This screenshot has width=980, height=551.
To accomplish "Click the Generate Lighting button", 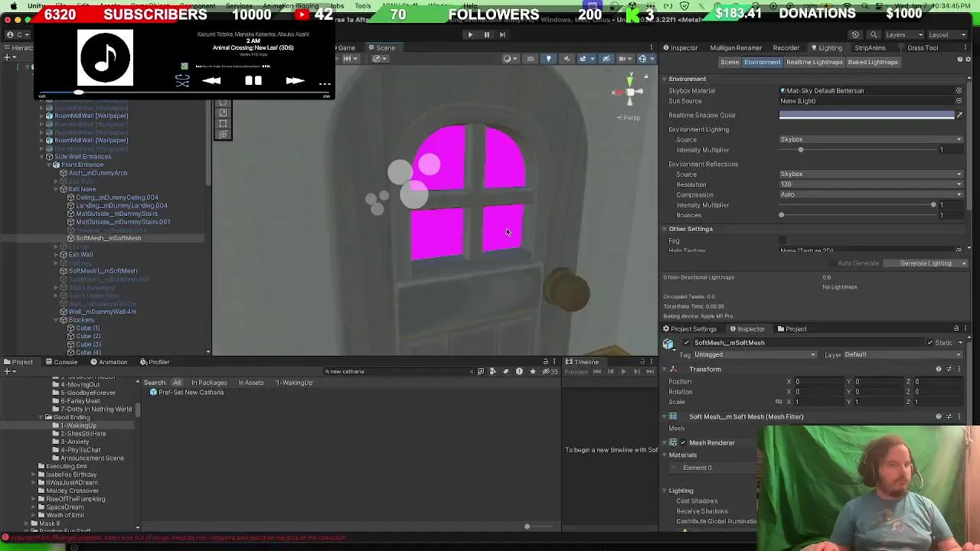I will pos(926,263).
